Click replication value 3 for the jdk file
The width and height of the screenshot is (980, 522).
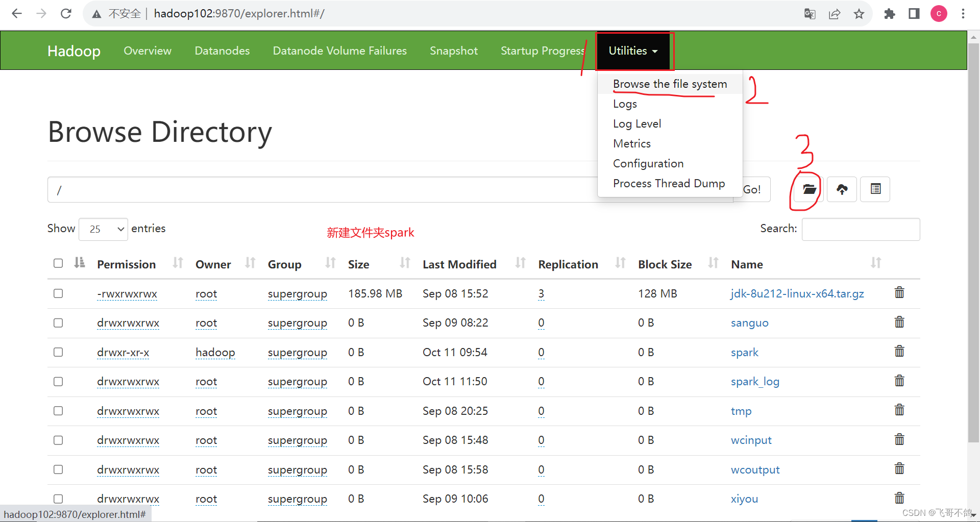(541, 293)
